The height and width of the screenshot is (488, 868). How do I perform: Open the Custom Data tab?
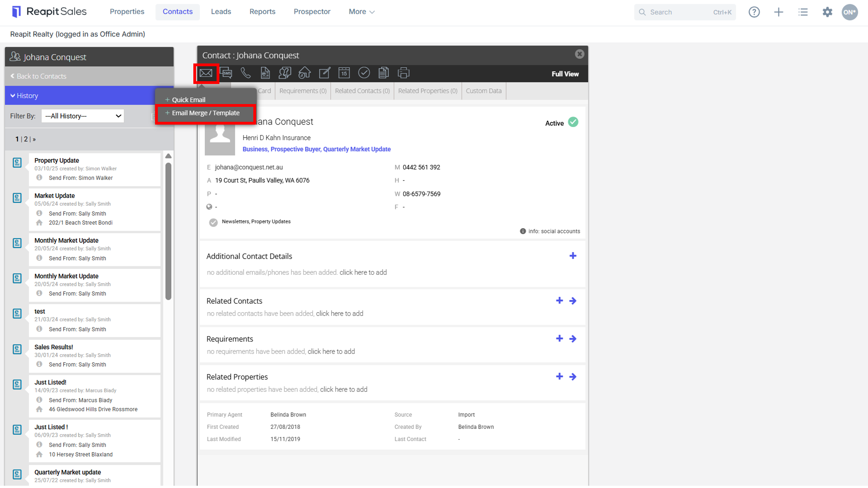pyautogui.click(x=484, y=91)
